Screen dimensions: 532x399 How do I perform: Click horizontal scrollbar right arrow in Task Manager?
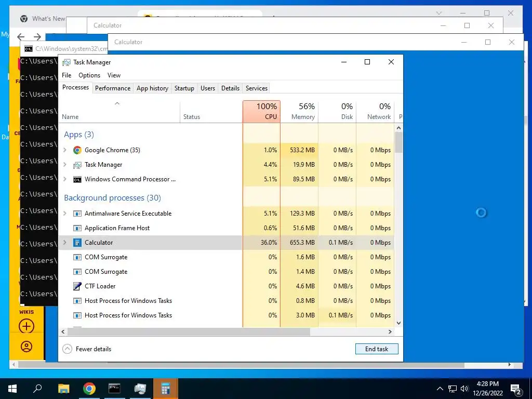[x=390, y=331]
